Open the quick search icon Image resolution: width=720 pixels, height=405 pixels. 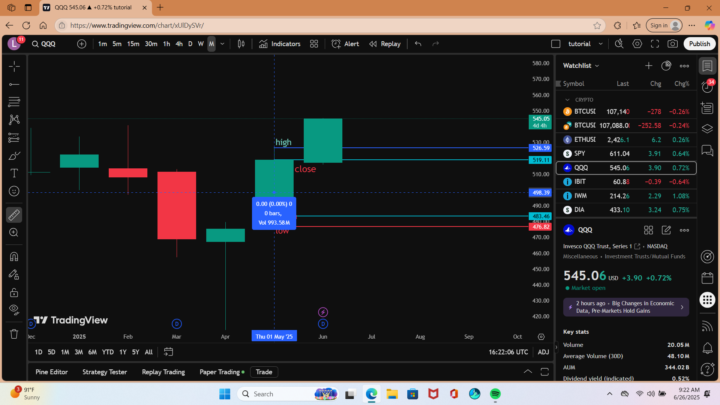[x=619, y=44]
